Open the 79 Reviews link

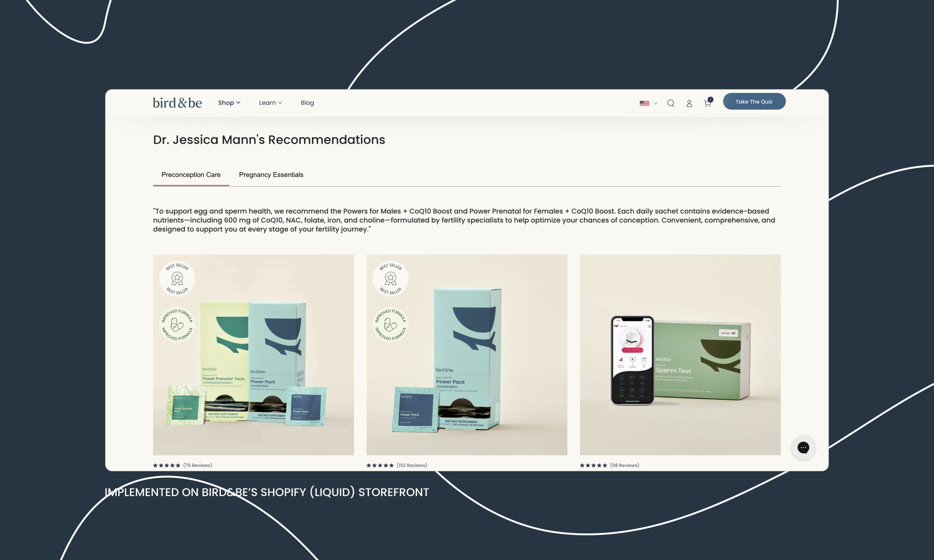point(197,465)
